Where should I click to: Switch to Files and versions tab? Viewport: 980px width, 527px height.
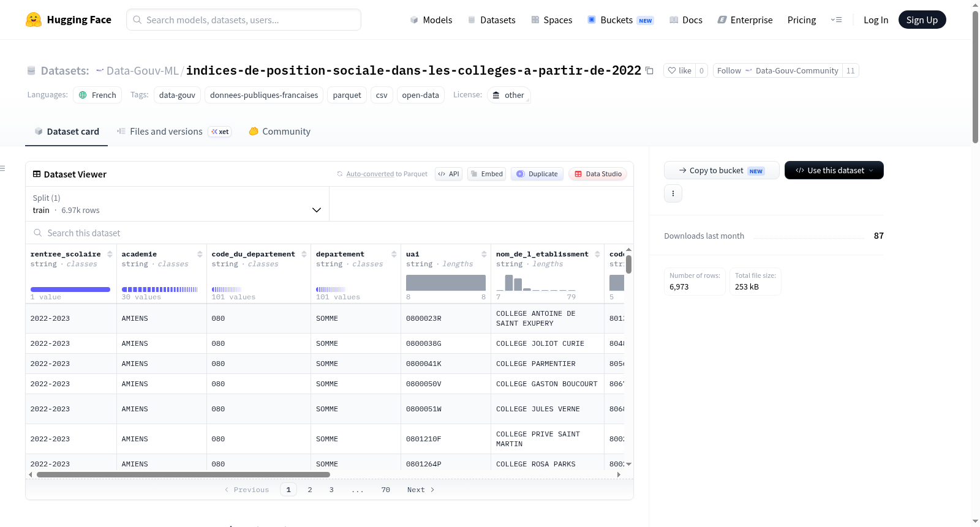point(174,131)
